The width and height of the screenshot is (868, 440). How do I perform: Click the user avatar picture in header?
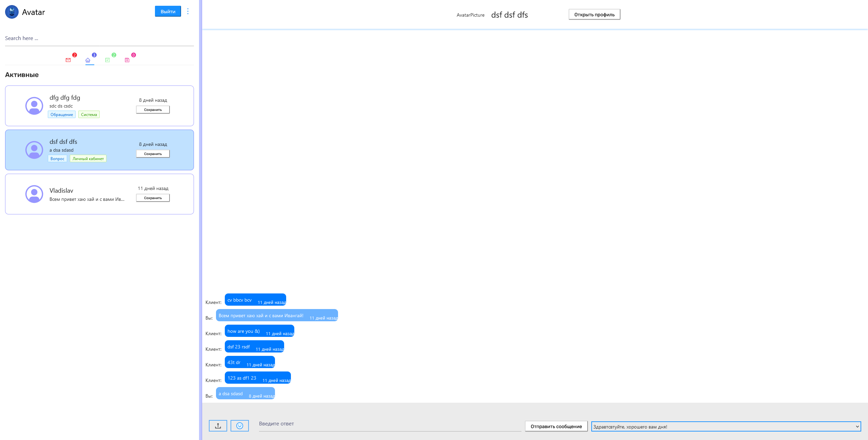click(x=12, y=12)
